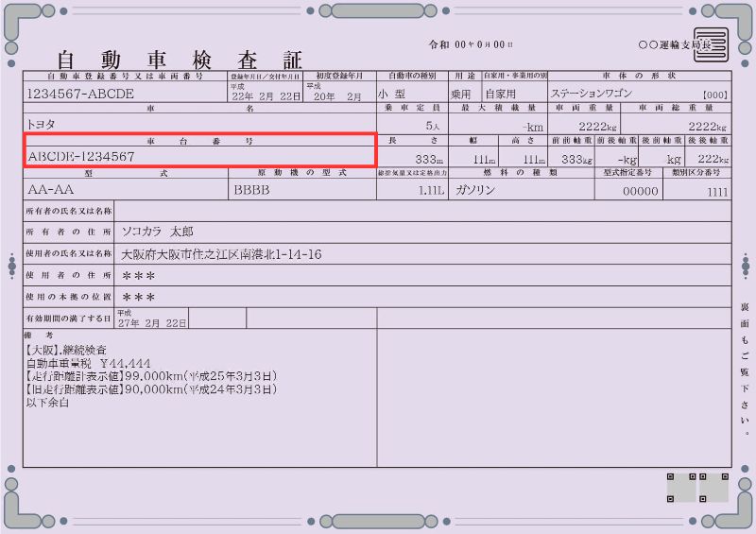Click the owner name ソコカラ 太郎
Image resolution: width=756 pixels, height=534 pixels.
click(157, 232)
